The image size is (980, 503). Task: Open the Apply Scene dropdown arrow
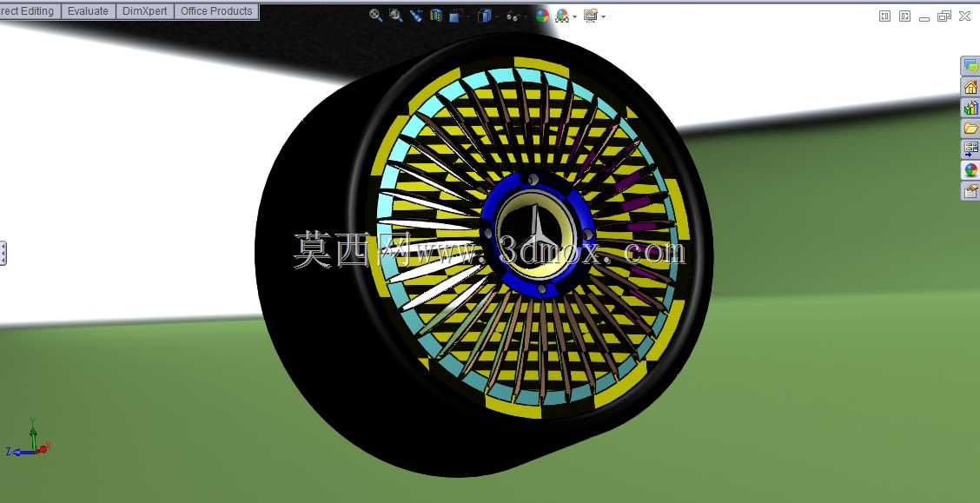[574, 17]
